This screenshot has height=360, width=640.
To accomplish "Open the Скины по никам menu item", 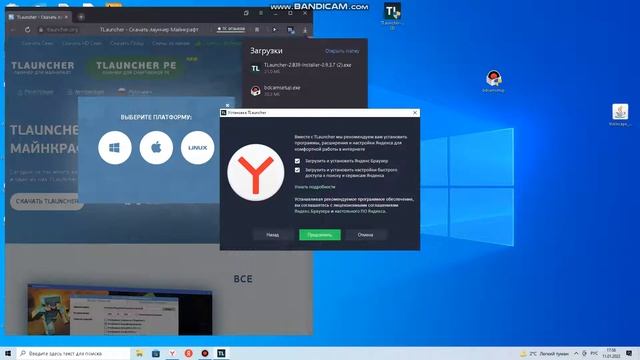I will coord(171,43).
